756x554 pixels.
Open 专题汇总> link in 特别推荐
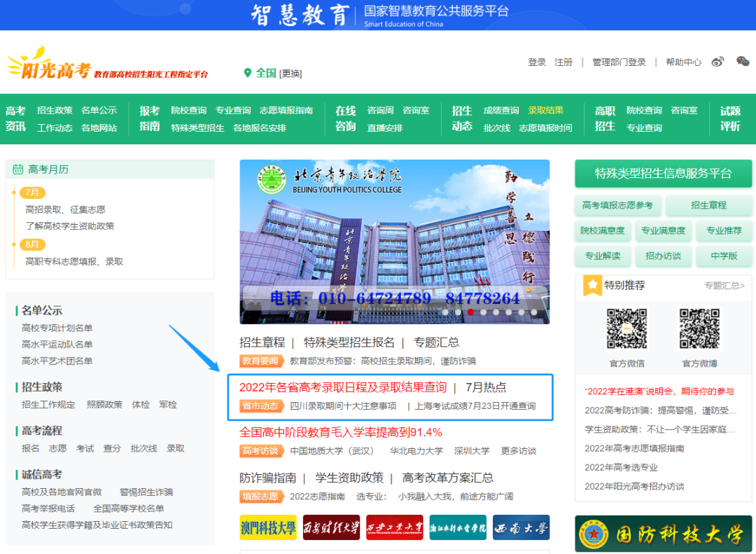pos(724,286)
